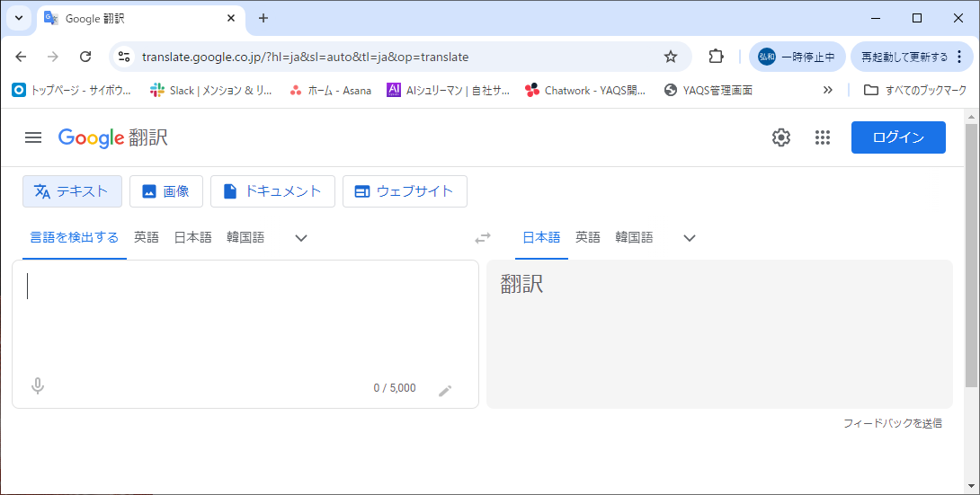Choose 韓国語 as target language
This screenshot has width=980, height=495.
coord(634,238)
